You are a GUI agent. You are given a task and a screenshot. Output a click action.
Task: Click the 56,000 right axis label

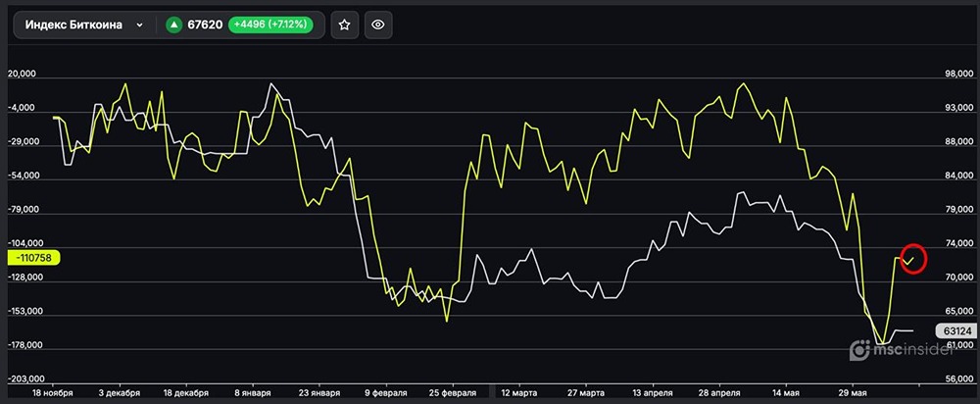(x=960, y=379)
